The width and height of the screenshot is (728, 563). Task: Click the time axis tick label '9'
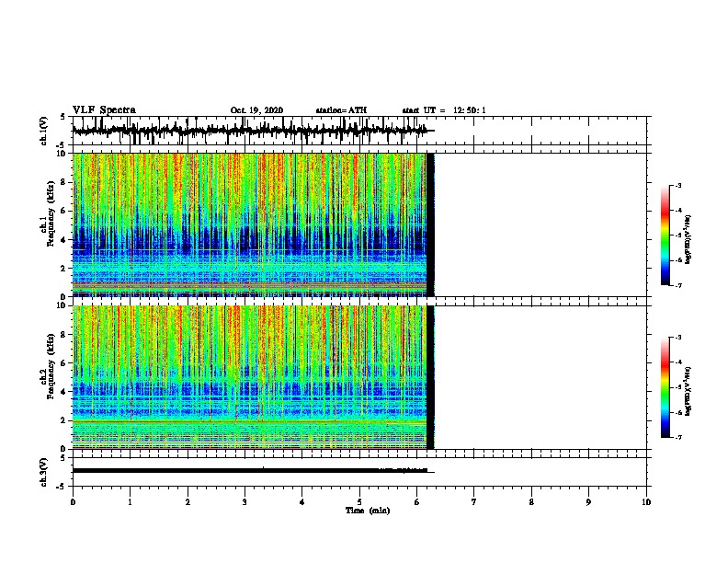click(588, 502)
